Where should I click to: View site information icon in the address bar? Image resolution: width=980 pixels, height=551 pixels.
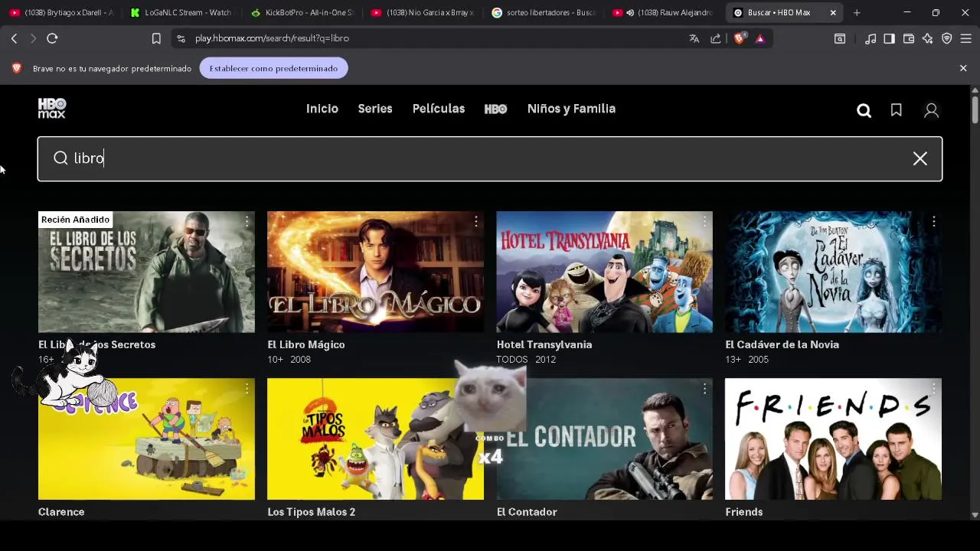(x=180, y=38)
